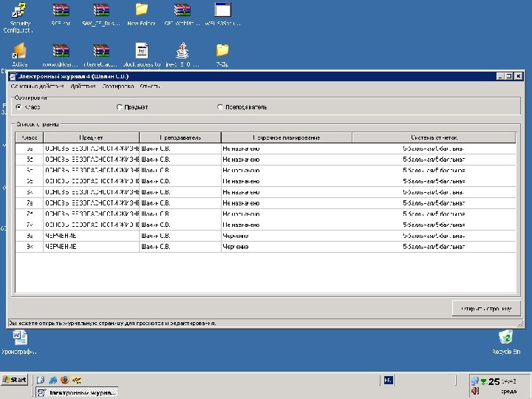Click the Start button

14,380
